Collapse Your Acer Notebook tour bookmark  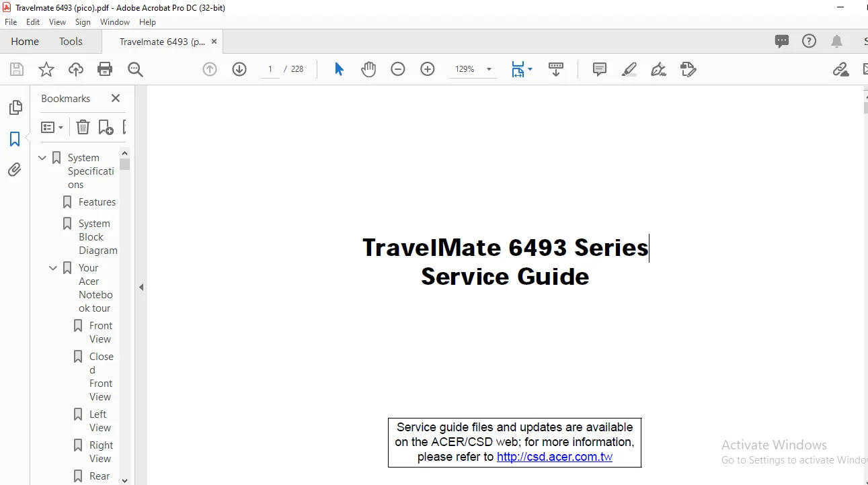54,268
